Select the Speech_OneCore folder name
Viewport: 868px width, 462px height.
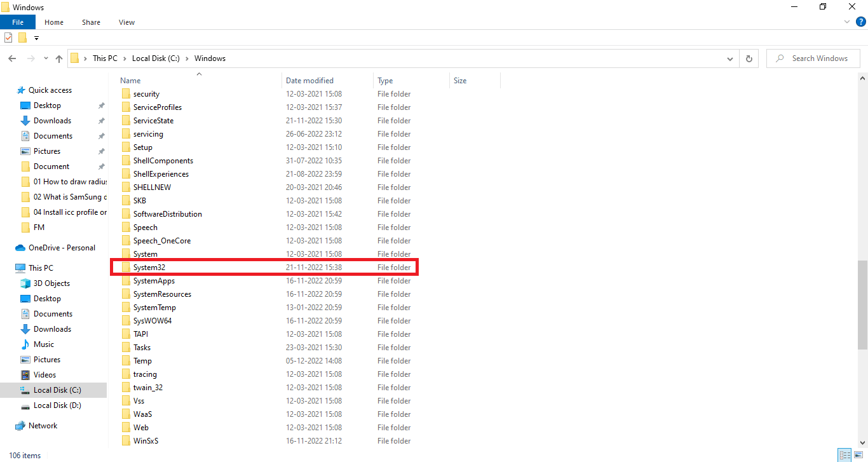click(162, 241)
